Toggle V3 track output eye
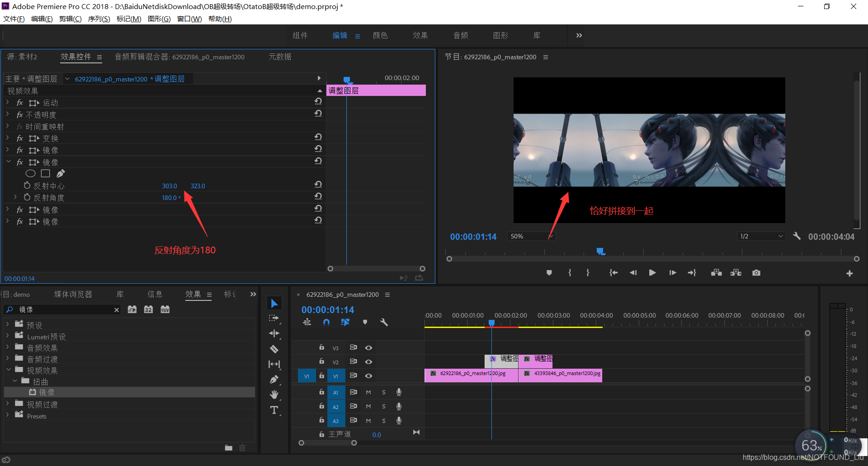The image size is (868, 466). pos(369,348)
